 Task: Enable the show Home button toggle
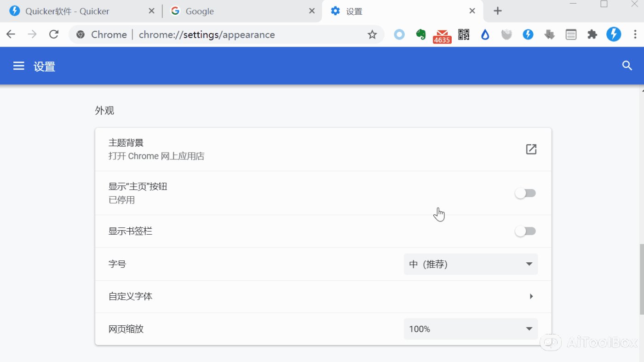pos(525,193)
